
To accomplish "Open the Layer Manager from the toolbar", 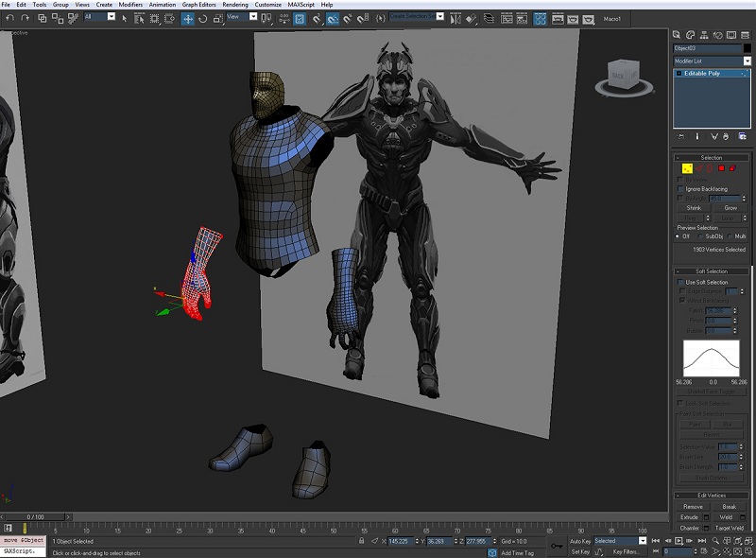I will (489, 19).
